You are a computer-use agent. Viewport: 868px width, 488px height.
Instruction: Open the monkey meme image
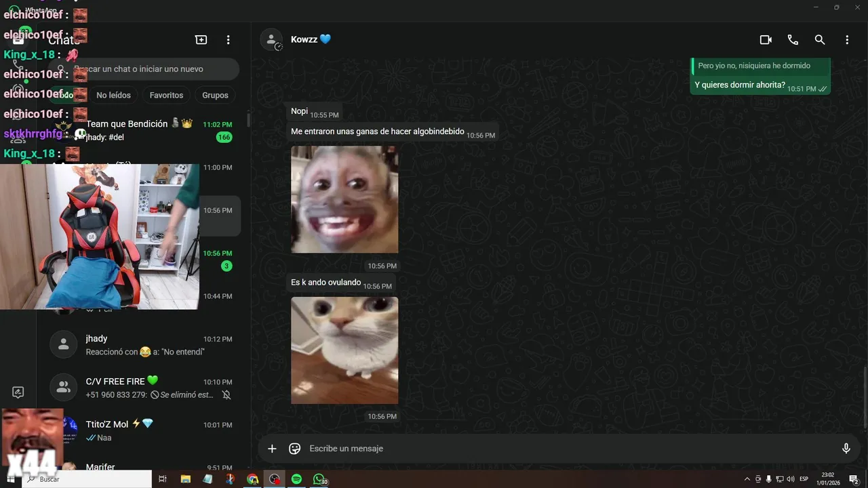(344, 199)
